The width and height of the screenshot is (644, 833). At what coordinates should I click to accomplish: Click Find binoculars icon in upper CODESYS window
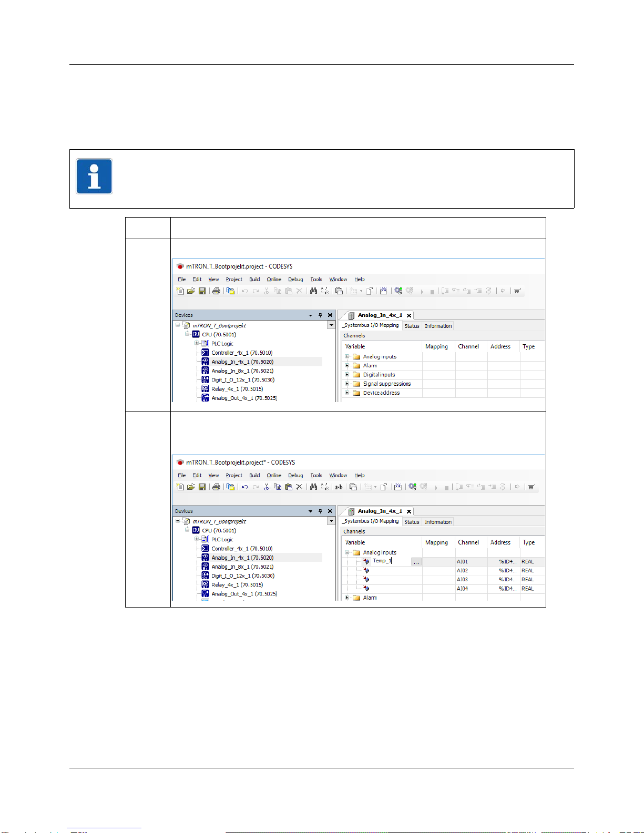[313, 291]
